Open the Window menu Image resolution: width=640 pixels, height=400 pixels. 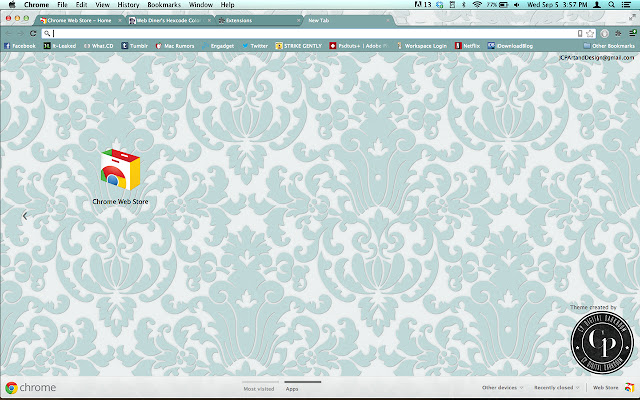(x=200, y=4)
